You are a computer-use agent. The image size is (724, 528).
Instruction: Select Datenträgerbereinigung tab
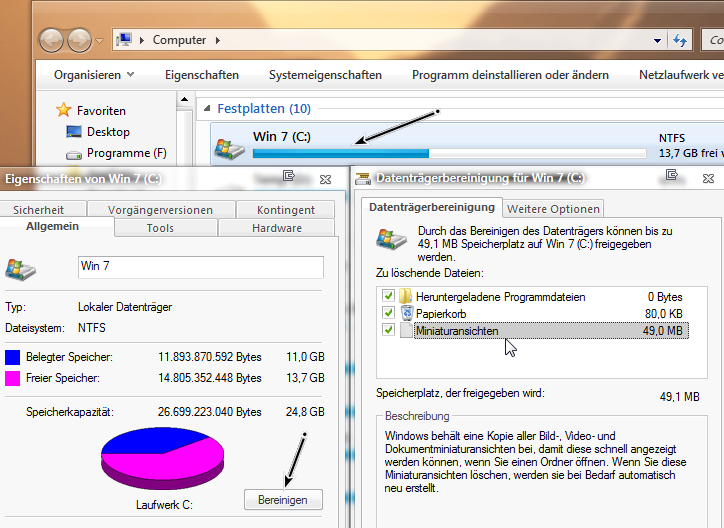pos(432,207)
